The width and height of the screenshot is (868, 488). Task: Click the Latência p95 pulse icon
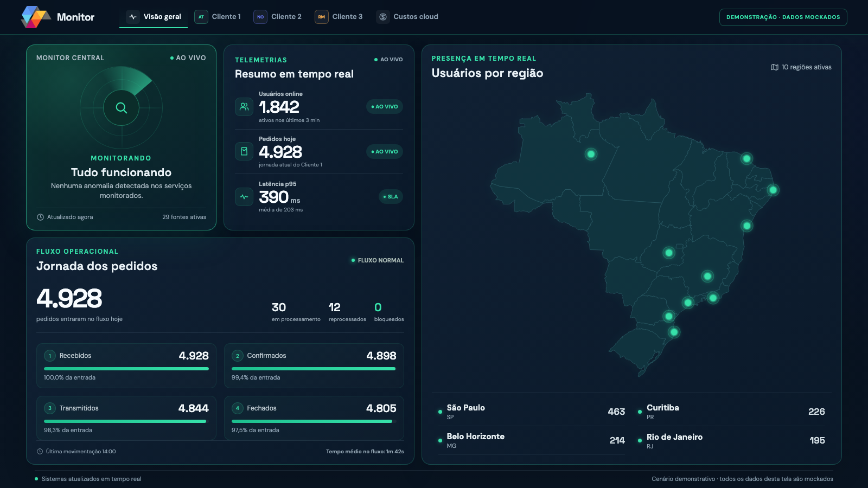[244, 196]
